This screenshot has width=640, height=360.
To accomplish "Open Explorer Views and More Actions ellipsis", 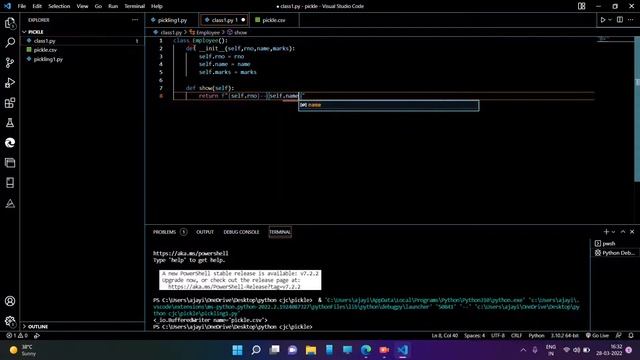I will coord(135,20).
